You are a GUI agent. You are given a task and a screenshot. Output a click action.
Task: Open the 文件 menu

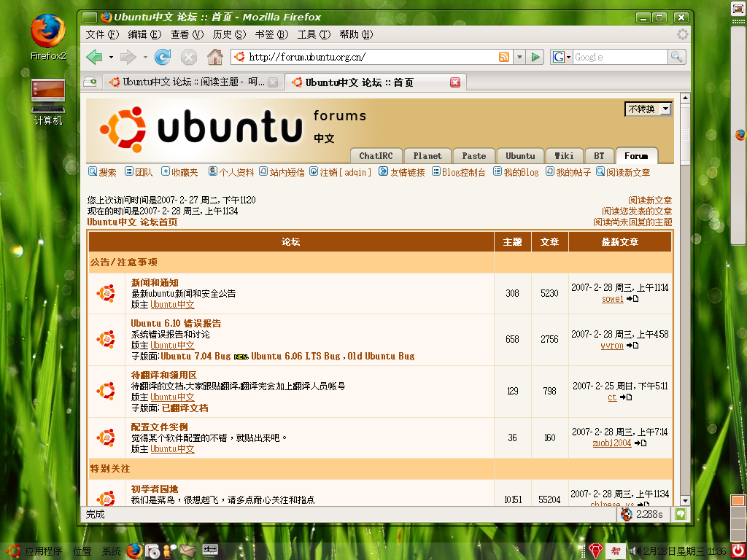click(101, 34)
